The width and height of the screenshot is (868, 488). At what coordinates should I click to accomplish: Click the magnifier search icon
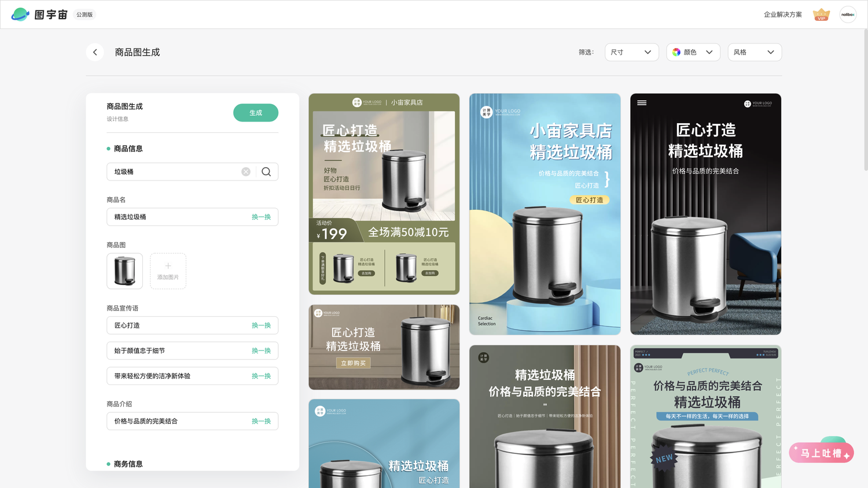click(266, 172)
